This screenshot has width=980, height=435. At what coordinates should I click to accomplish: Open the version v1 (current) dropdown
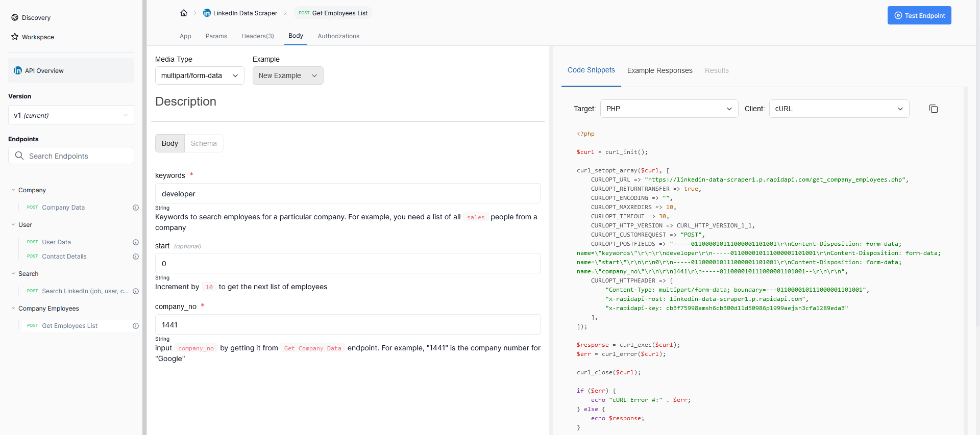pyautogui.click(x=71, y=115)
